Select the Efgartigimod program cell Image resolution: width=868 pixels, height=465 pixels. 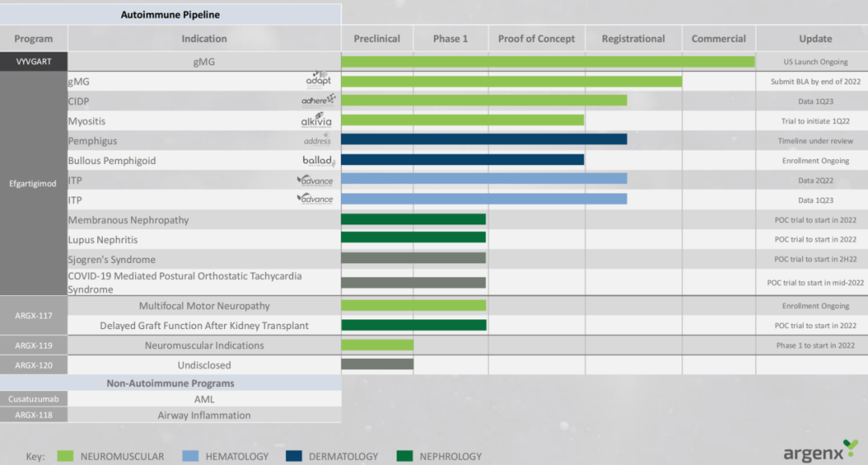click(x=34, y=183)
